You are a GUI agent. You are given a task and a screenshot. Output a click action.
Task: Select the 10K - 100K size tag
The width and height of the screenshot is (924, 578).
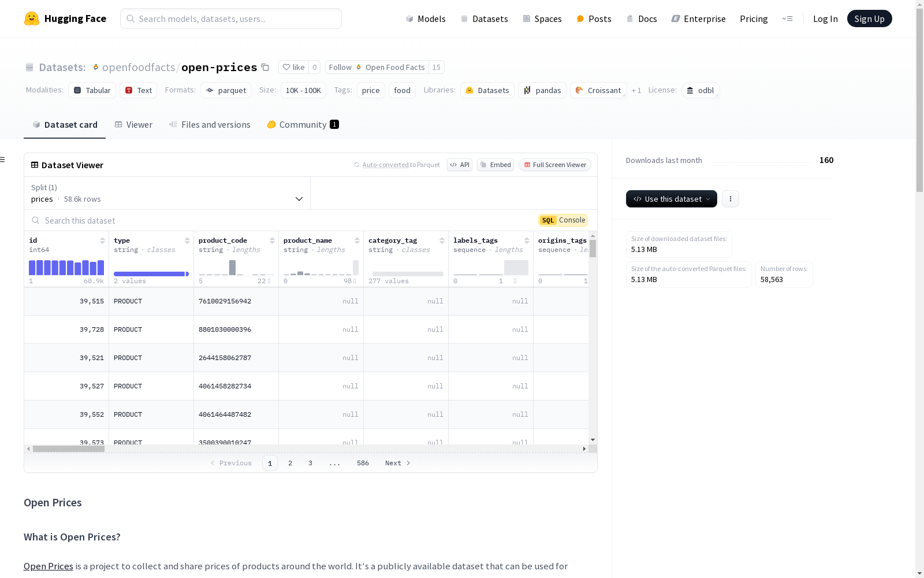pos(303,90)
